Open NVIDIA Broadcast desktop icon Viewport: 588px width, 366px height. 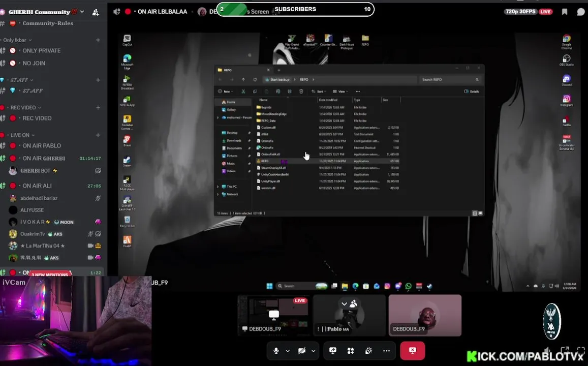click(127, 82)
